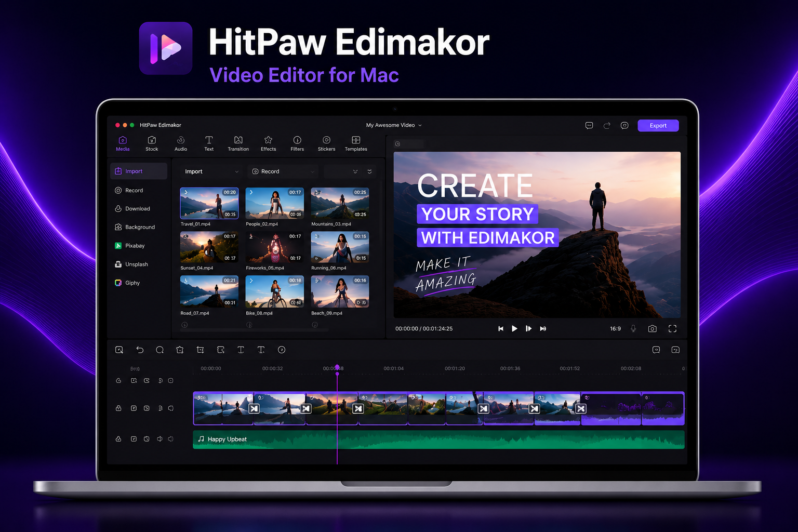Click the first transition icon on video track
Screen dimensions: 798x532
[254, 409]
